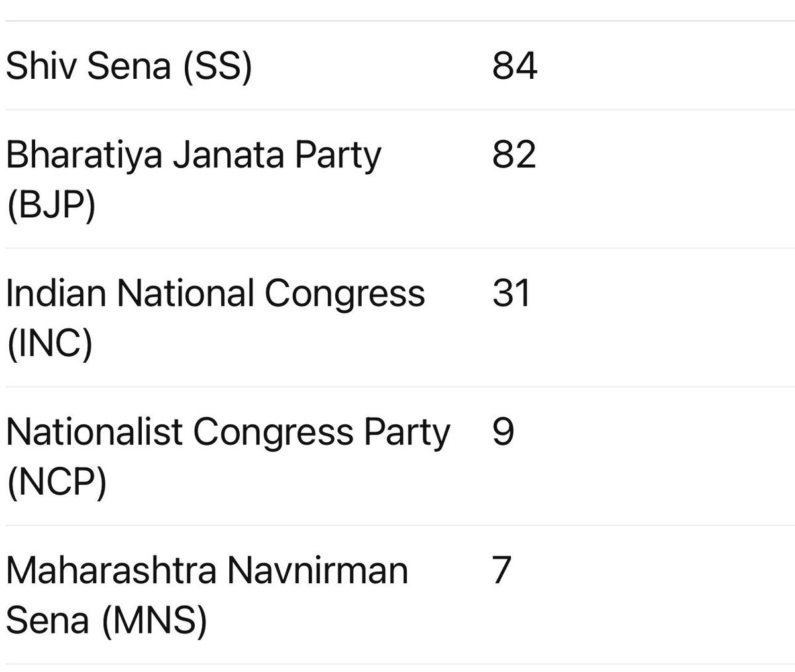
Task: Select the seat count 82
Action: (x=513, y=155)
